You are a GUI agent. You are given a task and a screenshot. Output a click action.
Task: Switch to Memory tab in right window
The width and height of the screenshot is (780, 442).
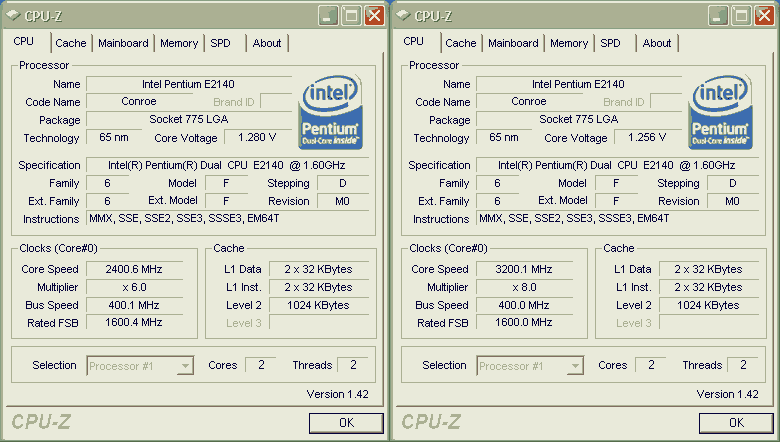pyautogui.click(x=569, y=43)
